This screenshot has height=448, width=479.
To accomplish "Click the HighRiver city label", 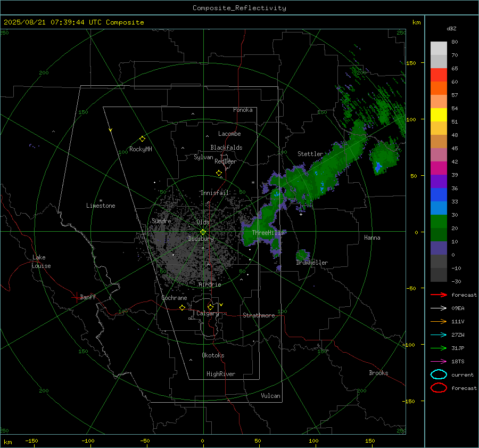I will coord(221,374).
